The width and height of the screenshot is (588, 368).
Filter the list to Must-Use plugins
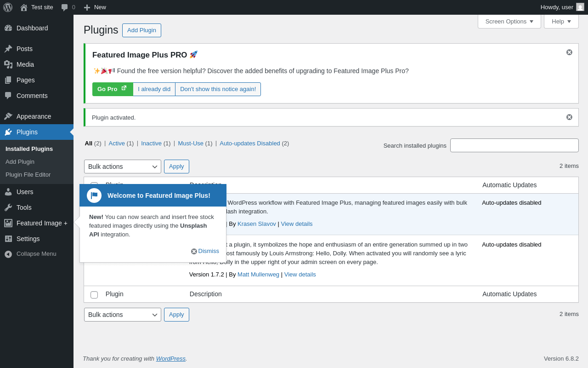click(191, 144)
